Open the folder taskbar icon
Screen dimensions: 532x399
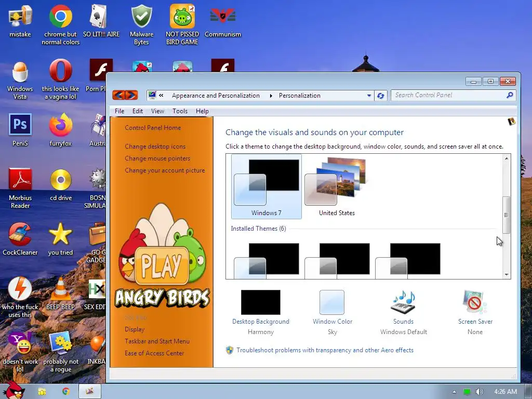pos(42,392)
